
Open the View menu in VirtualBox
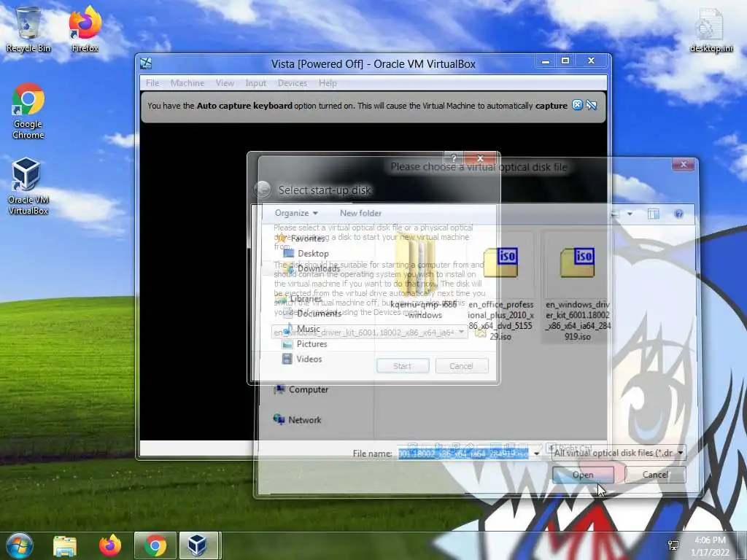(225, 83)
